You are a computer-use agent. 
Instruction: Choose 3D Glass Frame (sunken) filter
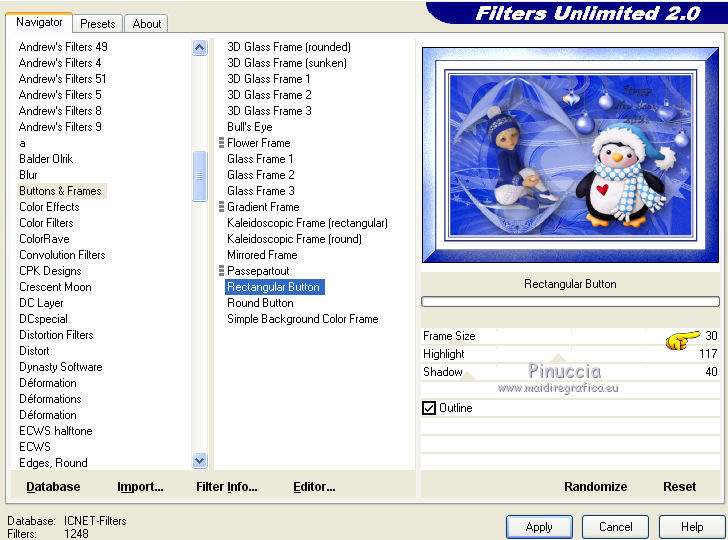click(x=287, y=63)
